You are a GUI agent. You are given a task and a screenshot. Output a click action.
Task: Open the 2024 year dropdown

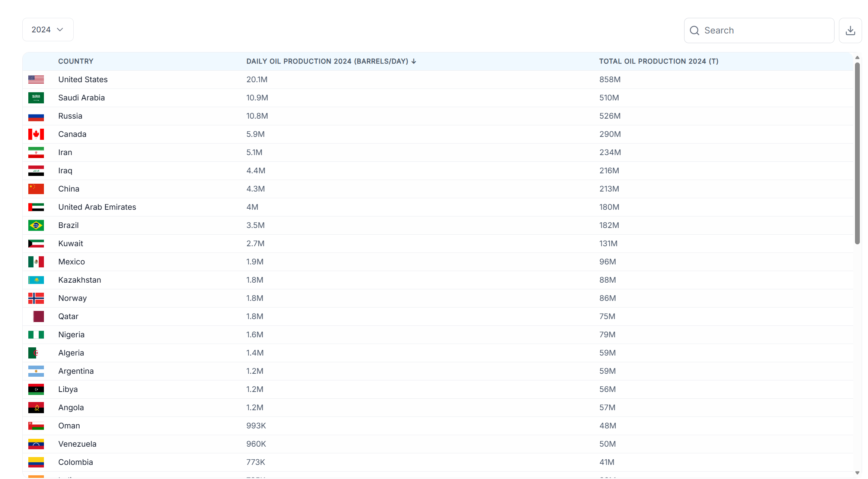[48, 30]
